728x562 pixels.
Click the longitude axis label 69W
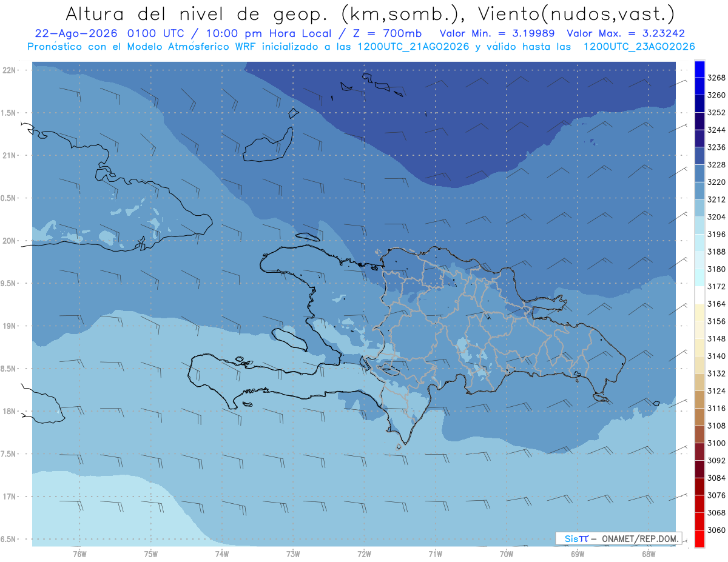(578, 553)
